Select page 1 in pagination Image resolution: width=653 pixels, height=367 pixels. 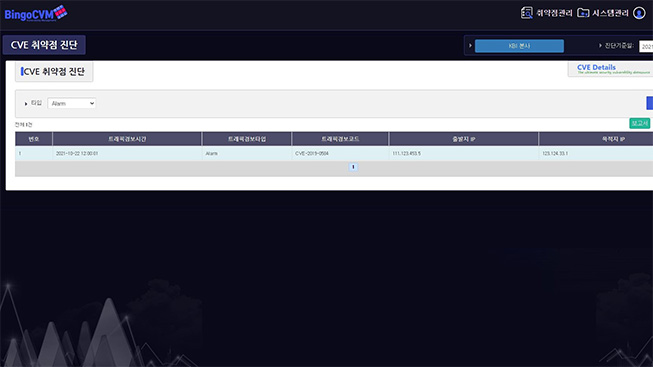[353, 167]
